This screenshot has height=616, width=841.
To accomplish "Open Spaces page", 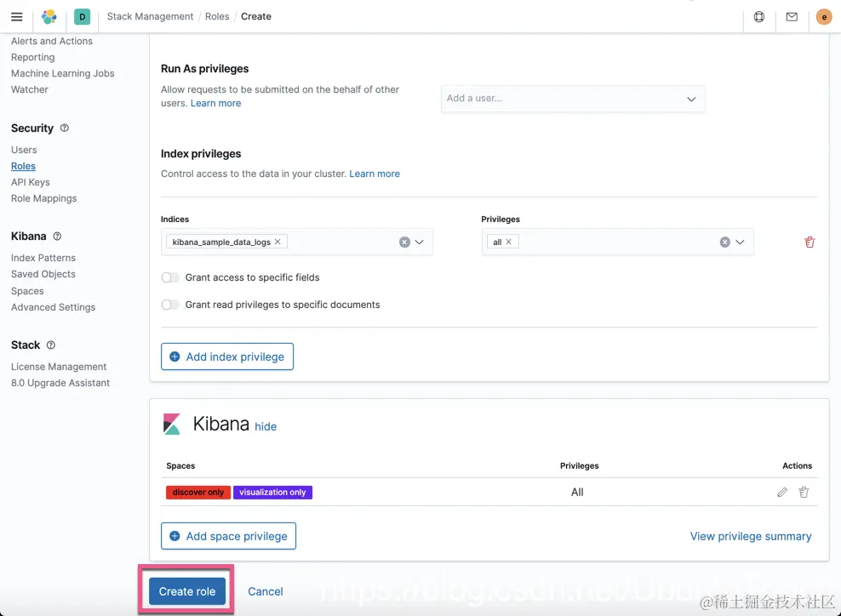I will point(27,291).
